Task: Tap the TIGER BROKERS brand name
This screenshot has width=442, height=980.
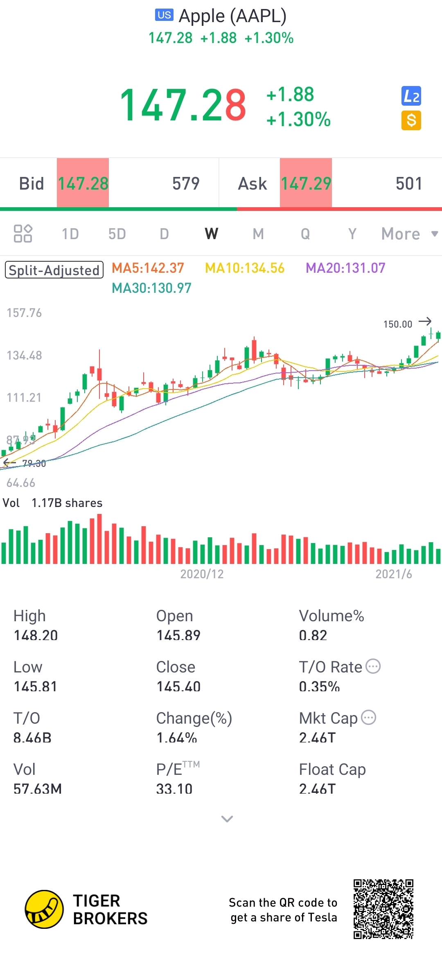Action: point(110,910)
